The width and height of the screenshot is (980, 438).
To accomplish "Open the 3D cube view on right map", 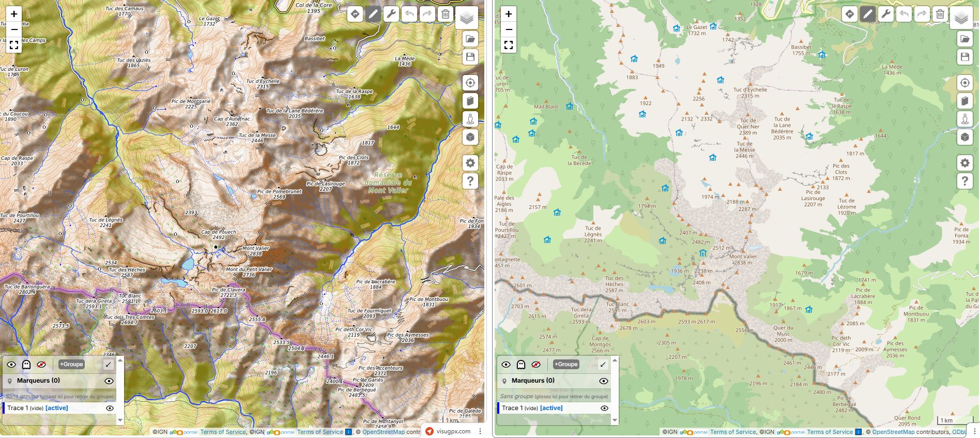I will [964, 137].
